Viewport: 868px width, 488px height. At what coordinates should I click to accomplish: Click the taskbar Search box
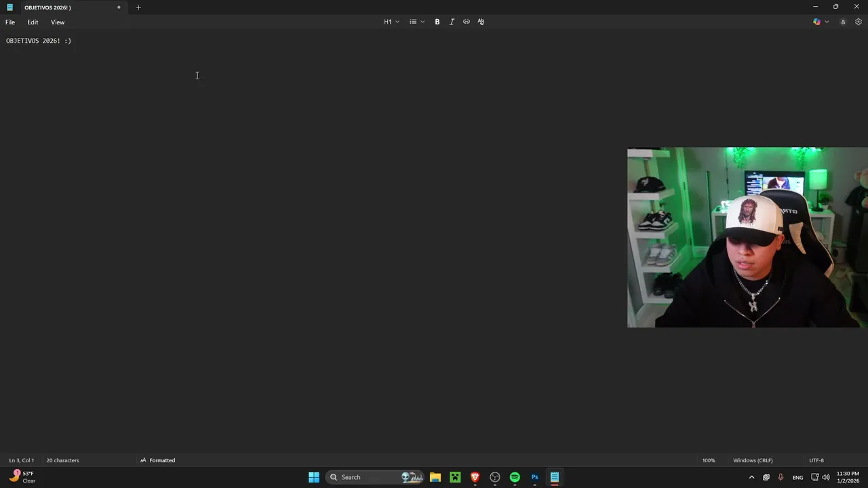coord(376,477)
